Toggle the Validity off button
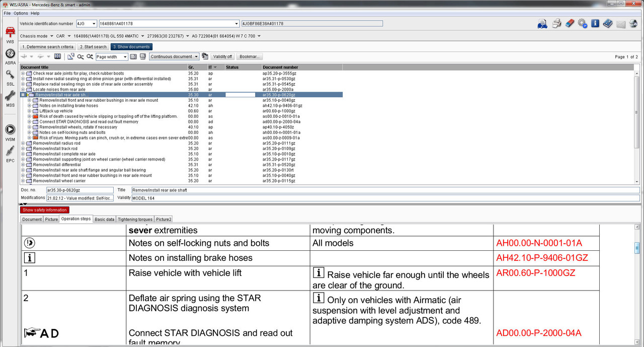The image size is (644, 347). click(222, 56)
